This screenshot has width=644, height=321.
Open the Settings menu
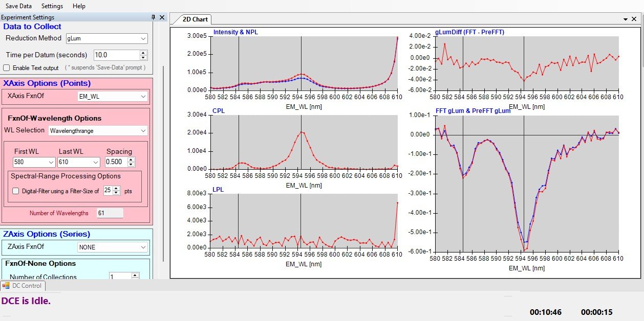coord(52,6)
